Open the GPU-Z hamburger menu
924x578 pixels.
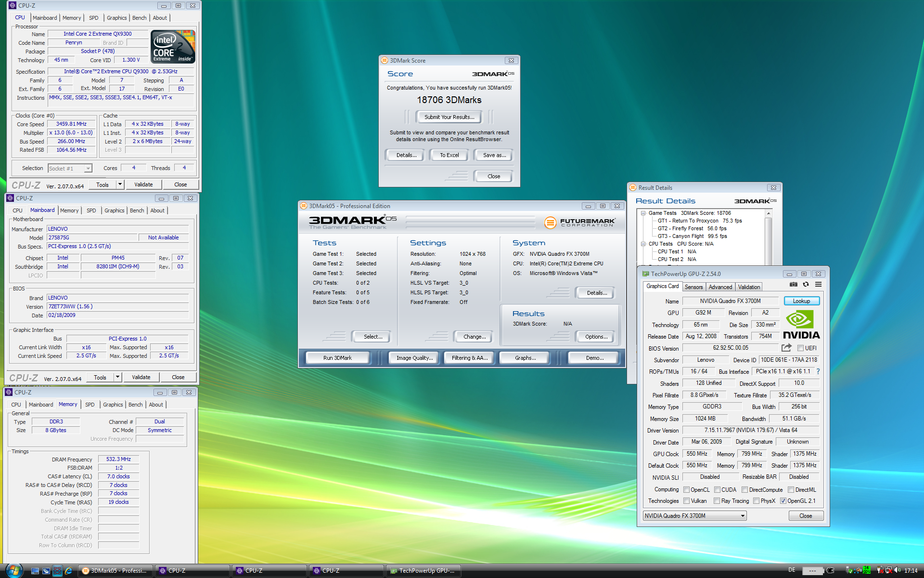point(818,285)
